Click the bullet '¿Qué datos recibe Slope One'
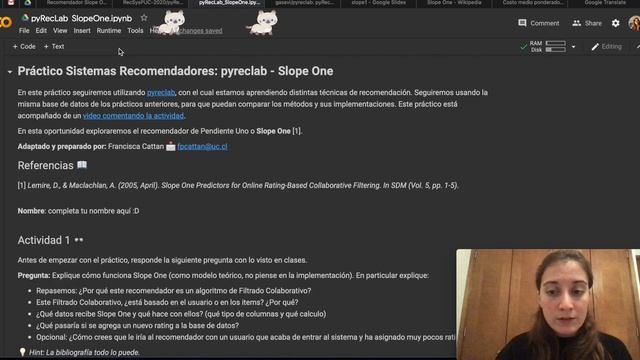Viewport: 640px width, 360px height. (181, 314)
